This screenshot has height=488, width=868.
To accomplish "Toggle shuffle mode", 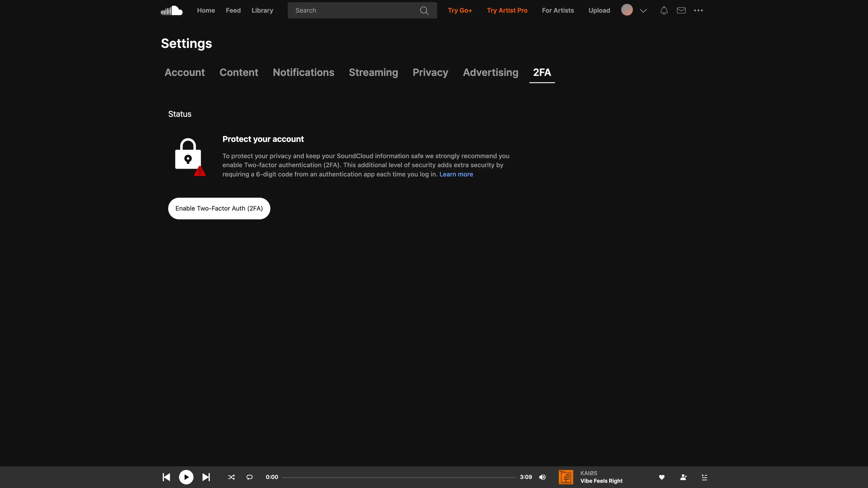I will tap(231, 477).
